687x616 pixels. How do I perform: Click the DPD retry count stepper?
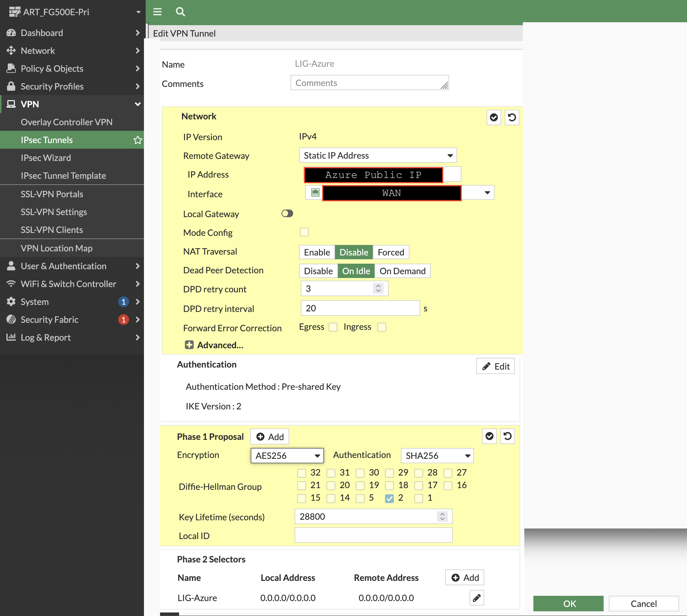[378, 288]
